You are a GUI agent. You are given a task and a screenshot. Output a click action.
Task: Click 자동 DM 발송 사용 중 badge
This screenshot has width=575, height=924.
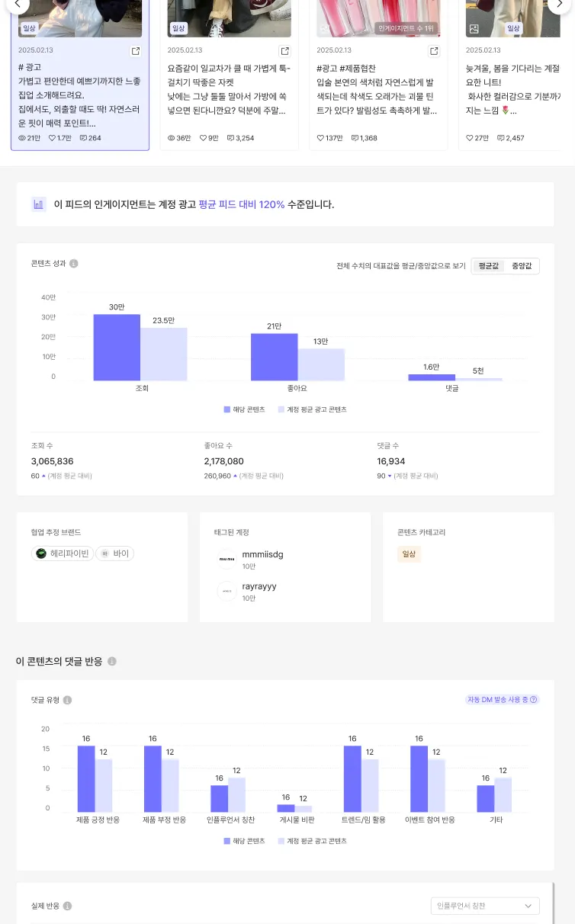pos(502,699)
